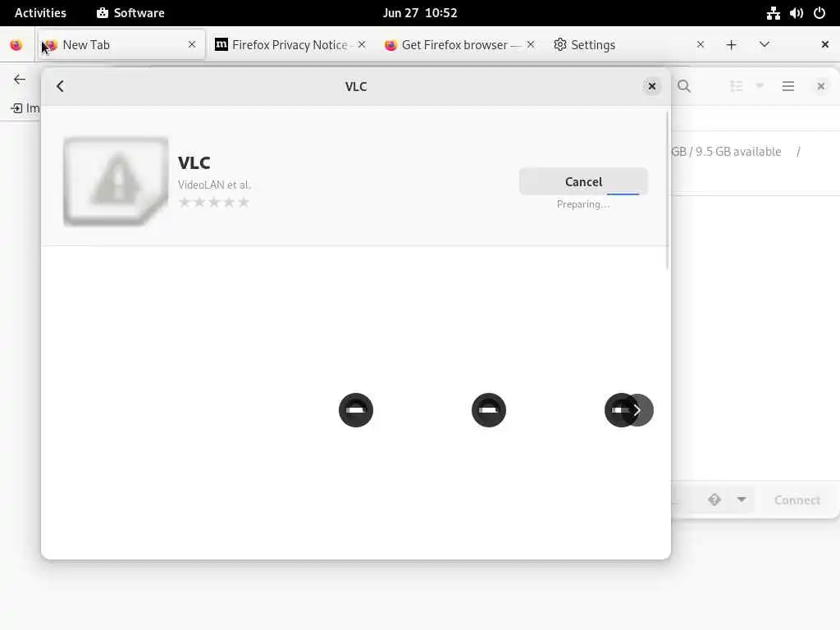Switch to the Settings tab

629,45
